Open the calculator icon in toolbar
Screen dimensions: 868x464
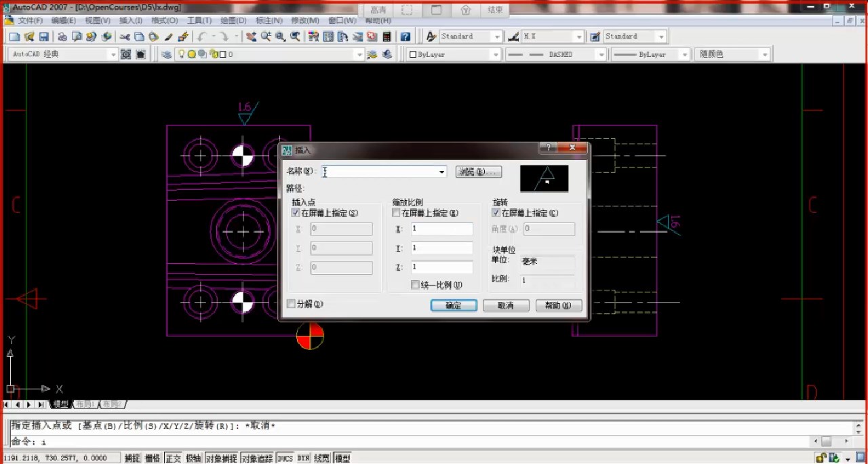click(387, 37)
